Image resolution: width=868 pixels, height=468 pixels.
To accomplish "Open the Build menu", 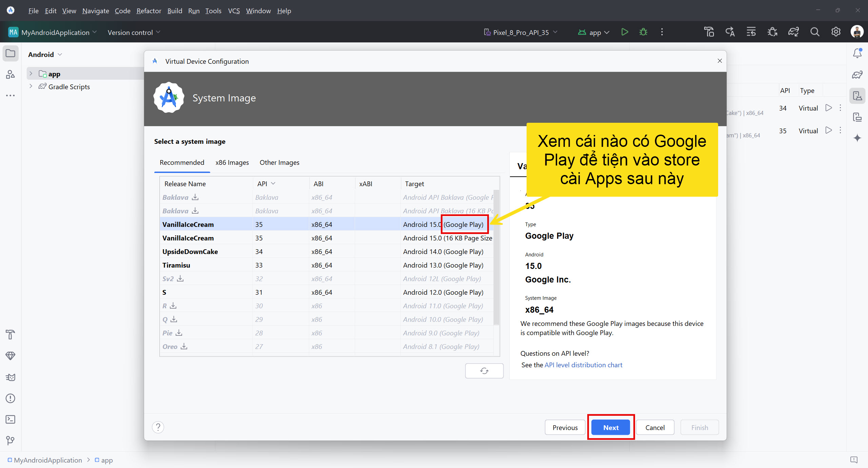I will (x=175, y=11).
